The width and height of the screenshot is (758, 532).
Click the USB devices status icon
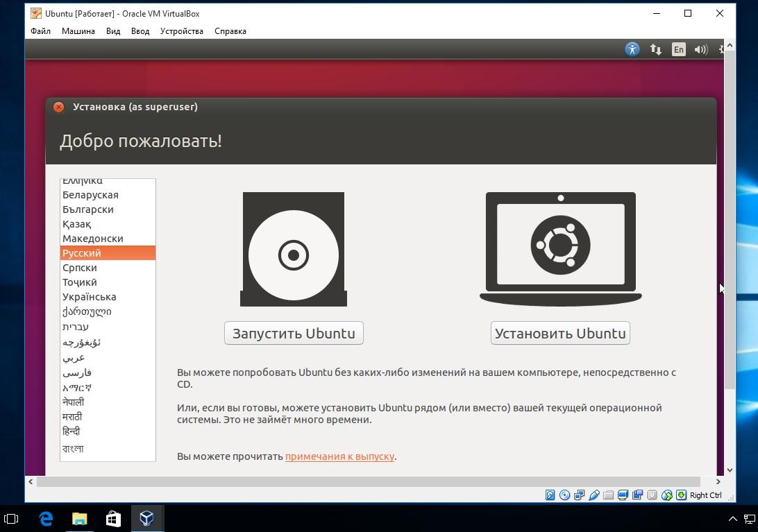594,495
